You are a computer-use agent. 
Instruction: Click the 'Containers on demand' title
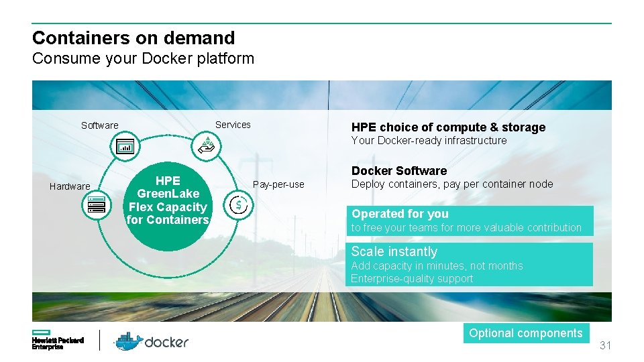pos(133,38)
